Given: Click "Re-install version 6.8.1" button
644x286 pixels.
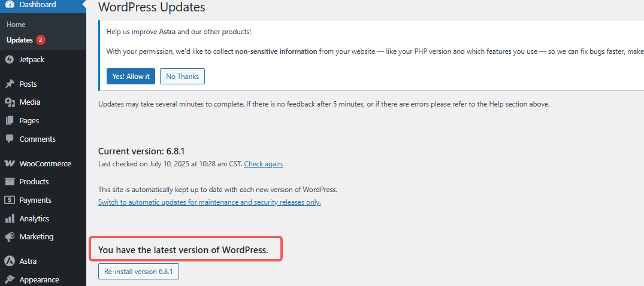Looking at the screenshot, I should click(138, 272).
